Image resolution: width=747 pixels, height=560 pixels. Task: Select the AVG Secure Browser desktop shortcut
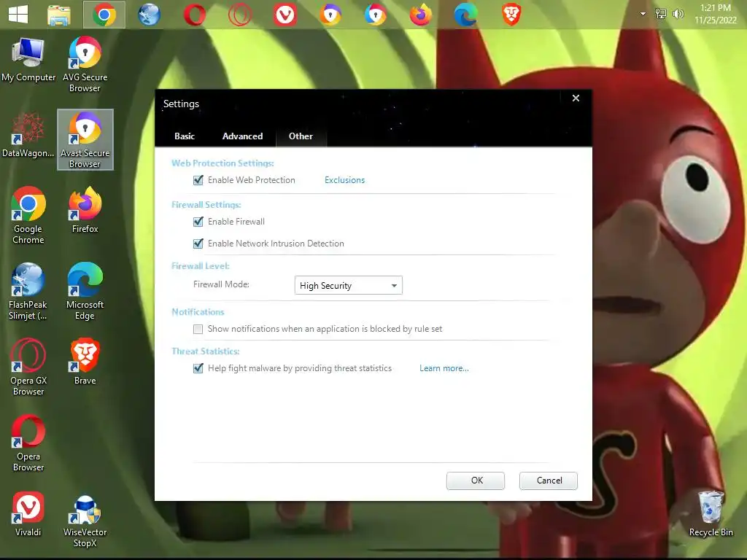point(85,64)
